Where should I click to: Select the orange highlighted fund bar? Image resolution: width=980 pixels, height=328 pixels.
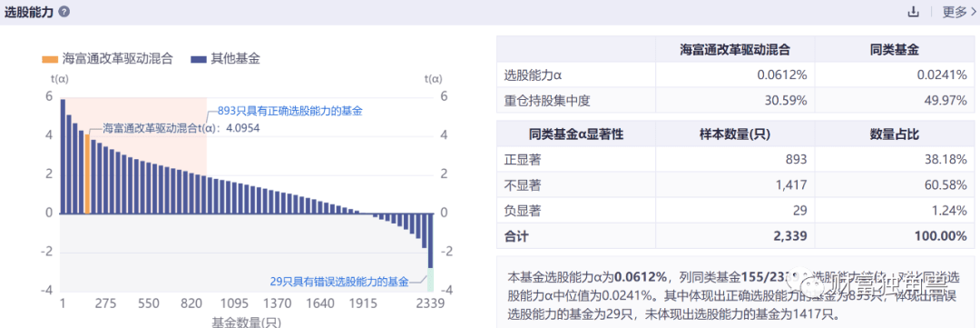pos(87,174)
